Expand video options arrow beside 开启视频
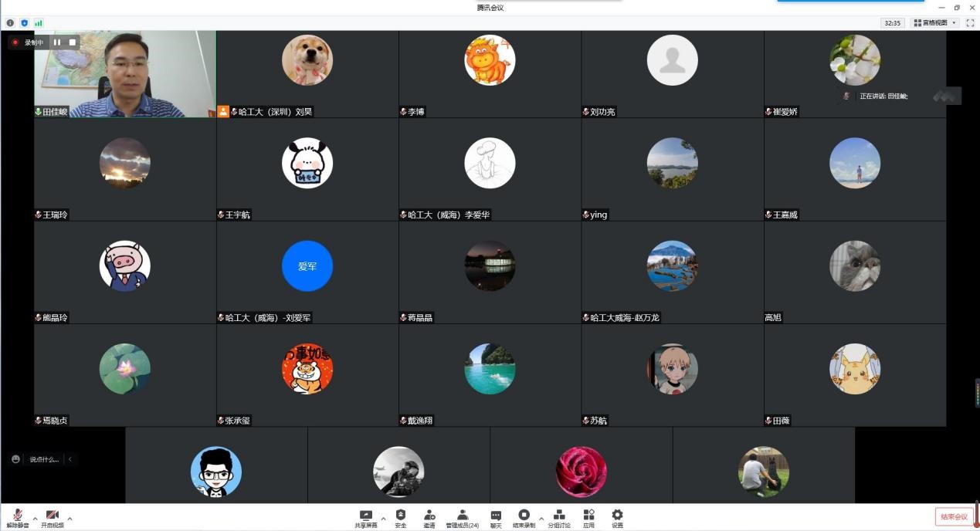 [70, 519]
